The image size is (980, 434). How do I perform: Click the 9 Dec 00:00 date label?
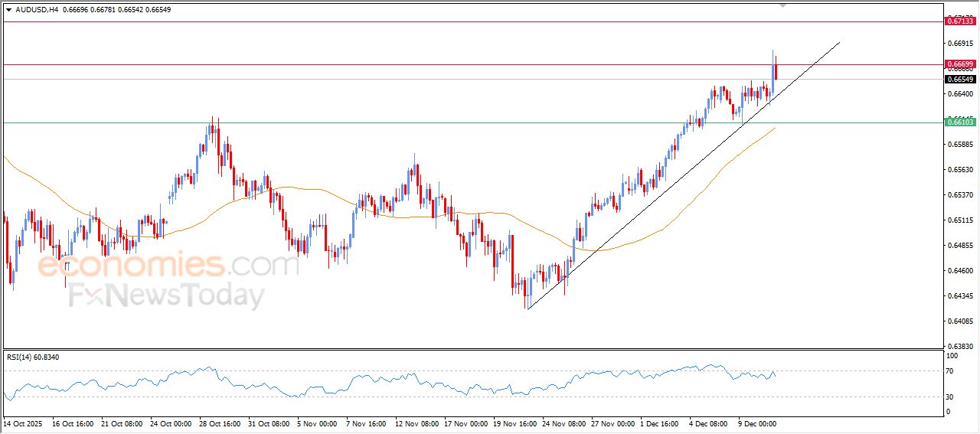tap(756, 423)
